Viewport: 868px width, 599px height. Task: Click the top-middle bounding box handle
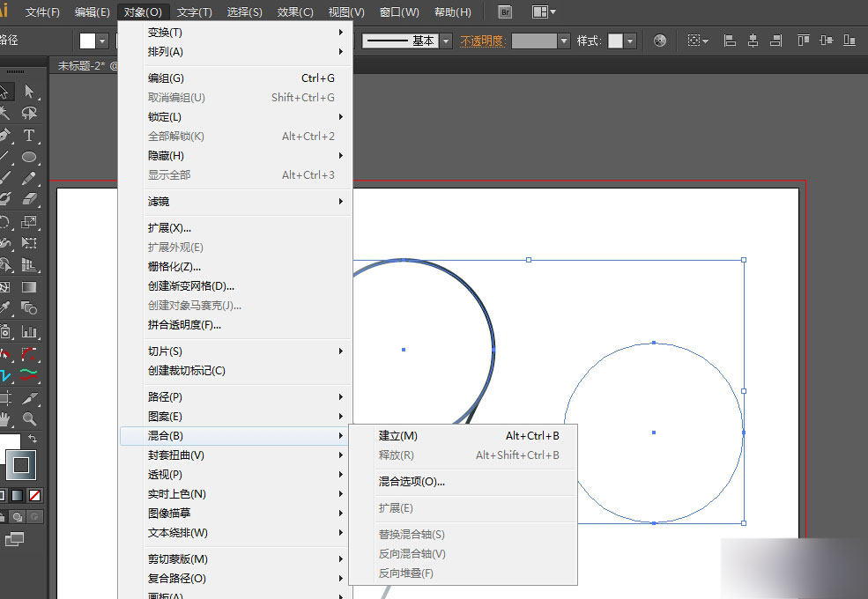(x=529, y=260)
